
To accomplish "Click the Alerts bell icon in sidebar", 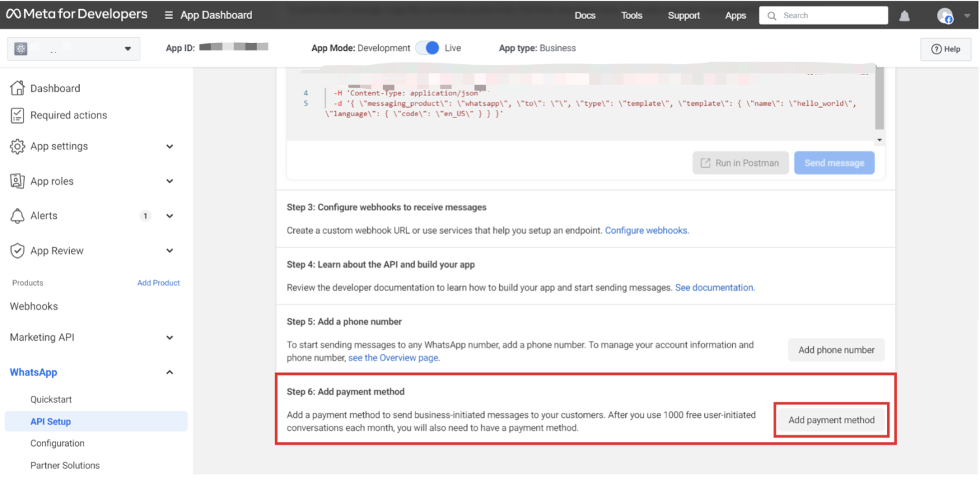I will coord(17,216).
